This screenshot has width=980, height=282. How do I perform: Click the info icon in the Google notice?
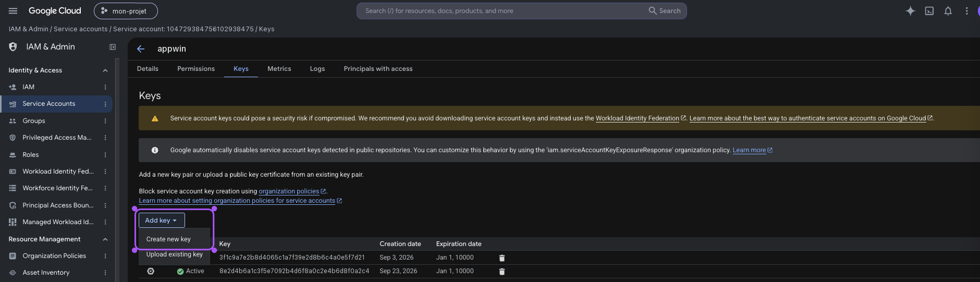coord(155,150)
